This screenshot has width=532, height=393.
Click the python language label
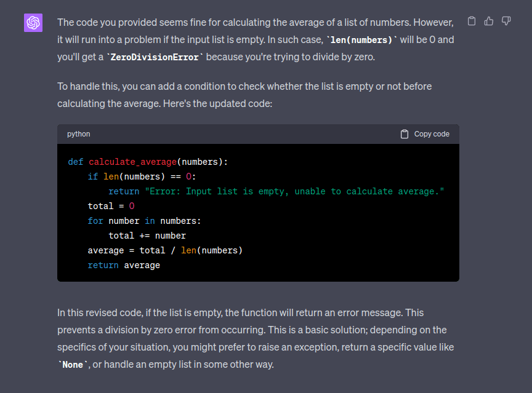click(x=78, y=133)
